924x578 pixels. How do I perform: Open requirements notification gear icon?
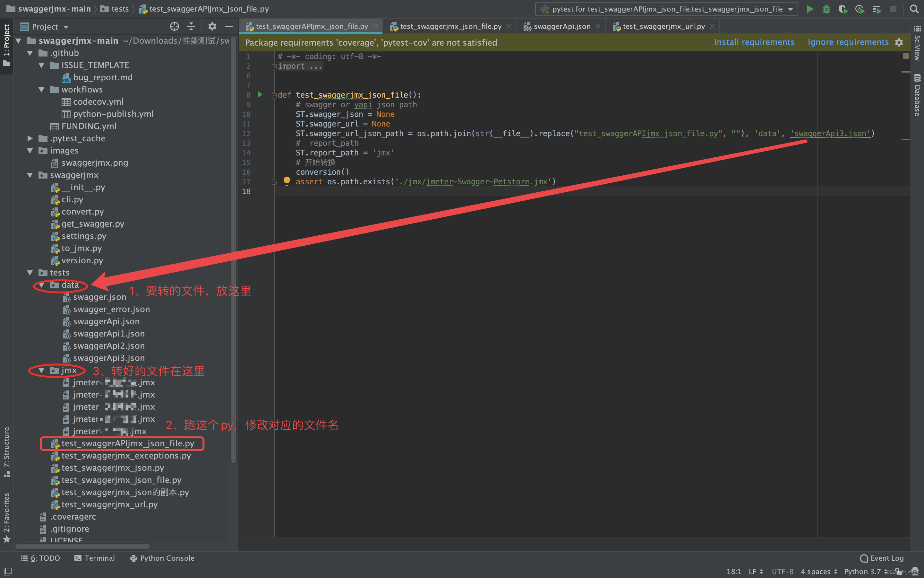pyautogui.click(x=899, y=42)
